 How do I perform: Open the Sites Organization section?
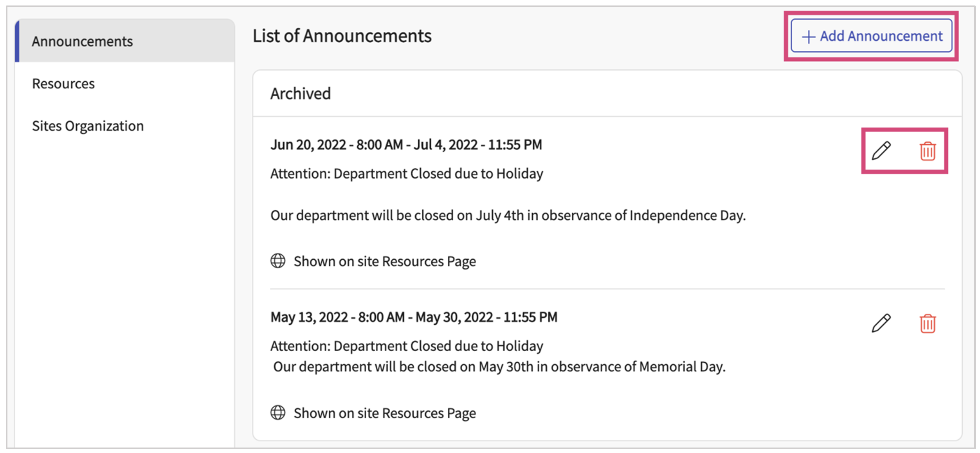87,126
